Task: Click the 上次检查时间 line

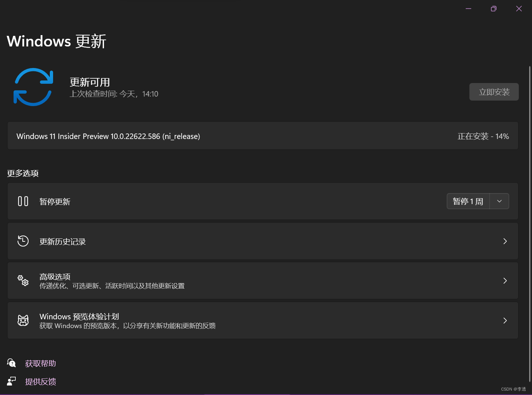Action: click(x=114, y=94)
